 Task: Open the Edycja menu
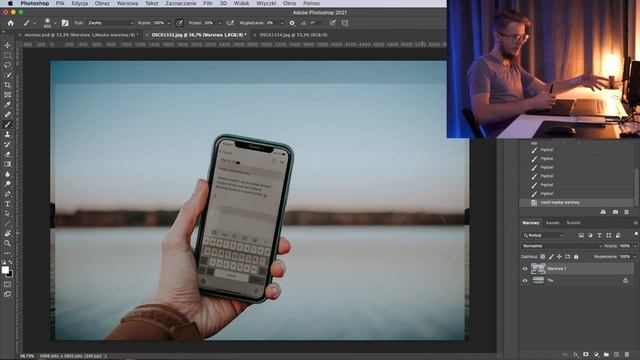(80, 3)
